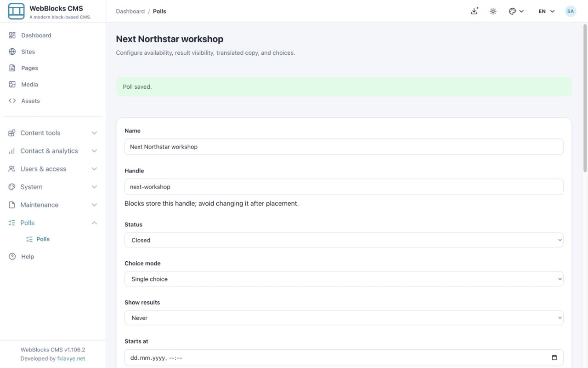Viewport: 588px width, 368px height.
Task: Open the fklavye.net developer link
Action: point(71,359)
